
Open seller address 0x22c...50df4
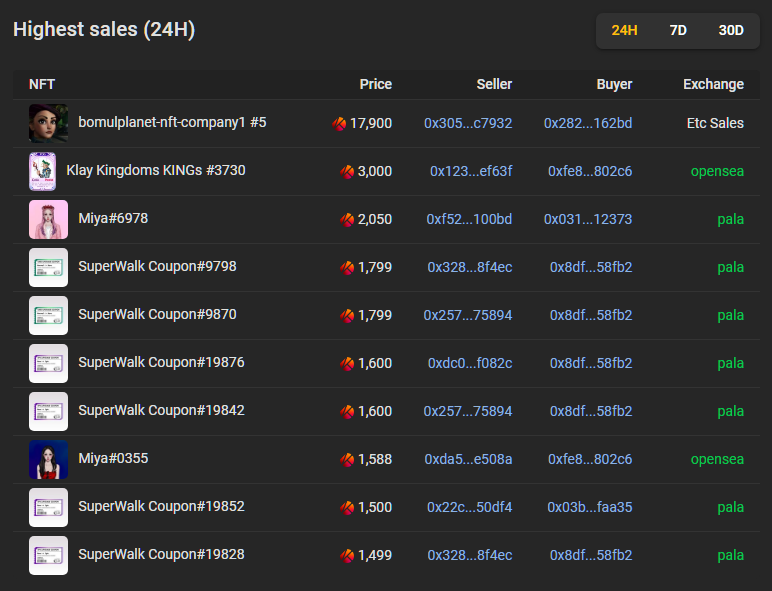470,507
